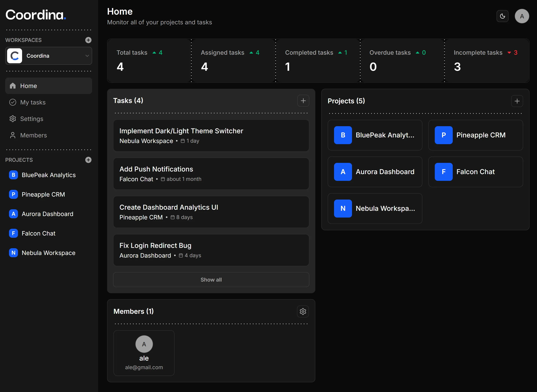Open Pineapple CRM project card
Screen dimensions: 537x392
[475, 135]
